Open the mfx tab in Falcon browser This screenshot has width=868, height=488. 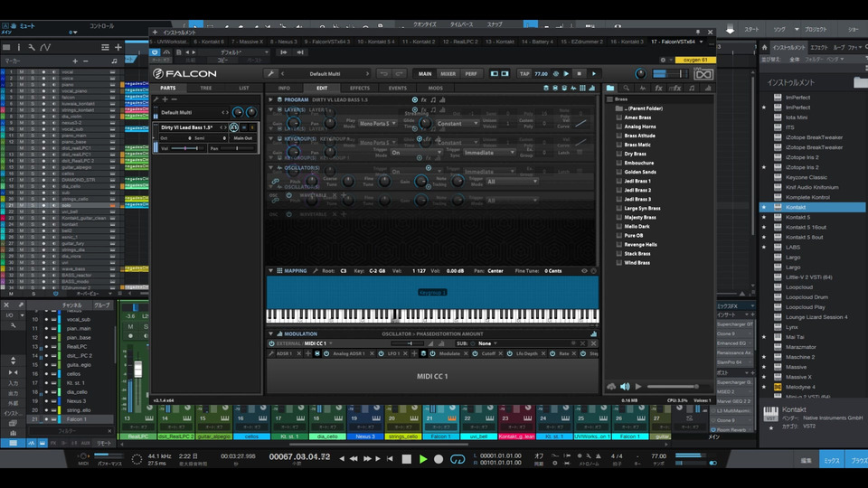tap(675, 88)
